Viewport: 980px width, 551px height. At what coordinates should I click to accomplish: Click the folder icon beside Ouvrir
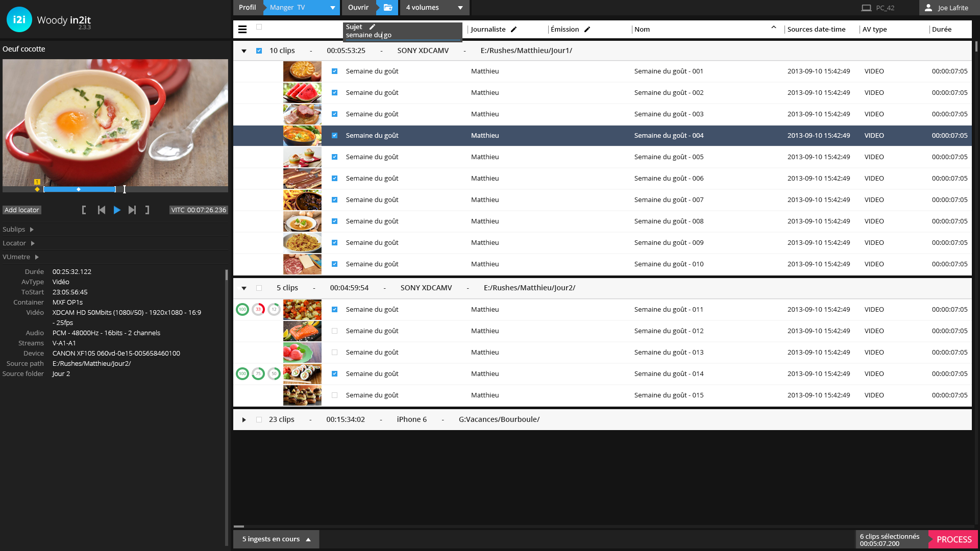click(388, 8)
